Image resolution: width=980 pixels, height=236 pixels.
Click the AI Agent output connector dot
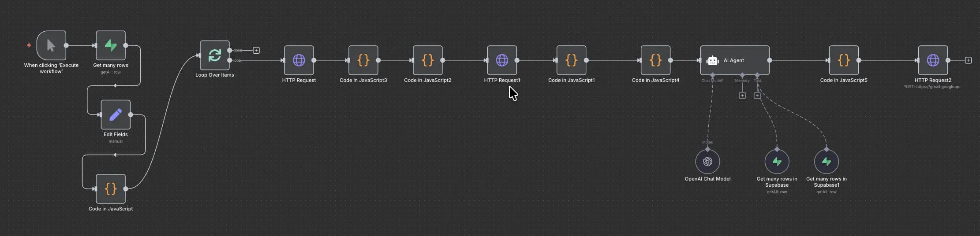click(x=770, y=60)
